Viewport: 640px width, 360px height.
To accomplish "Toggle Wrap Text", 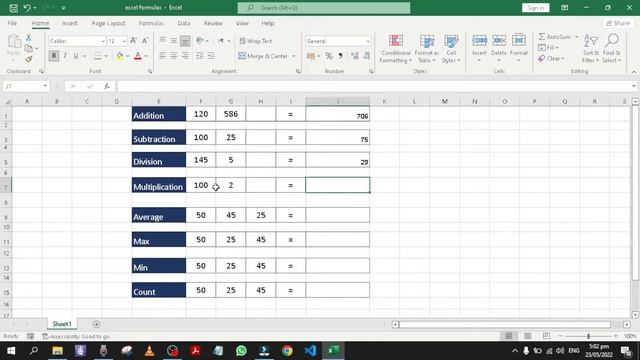I will tap(256, 41).
